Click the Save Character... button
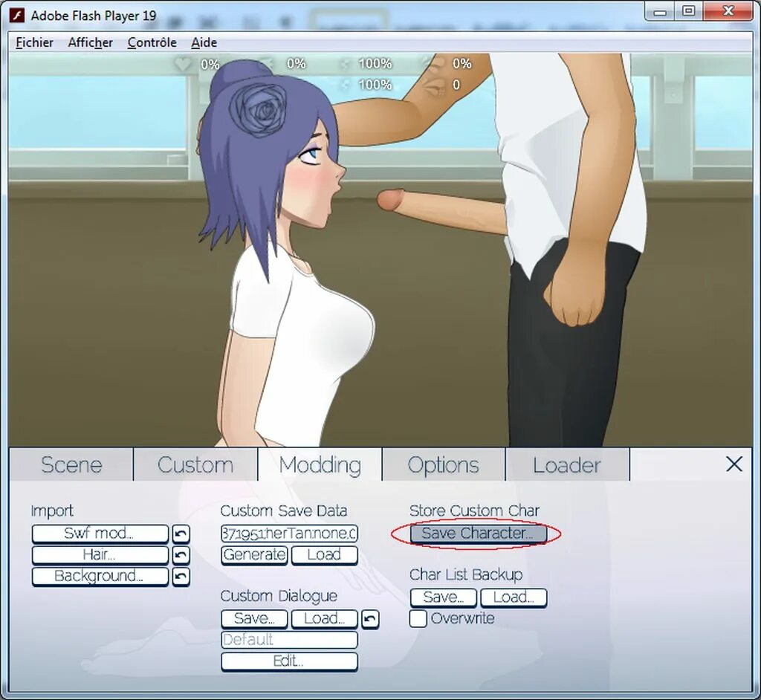This screenshot has height=700, width=761. pos(478,534)
